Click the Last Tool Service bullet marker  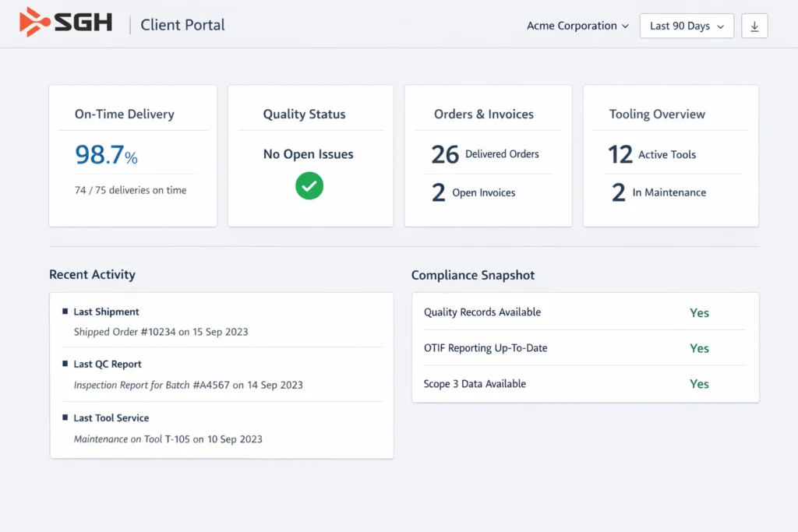click(x=65, y=417)
